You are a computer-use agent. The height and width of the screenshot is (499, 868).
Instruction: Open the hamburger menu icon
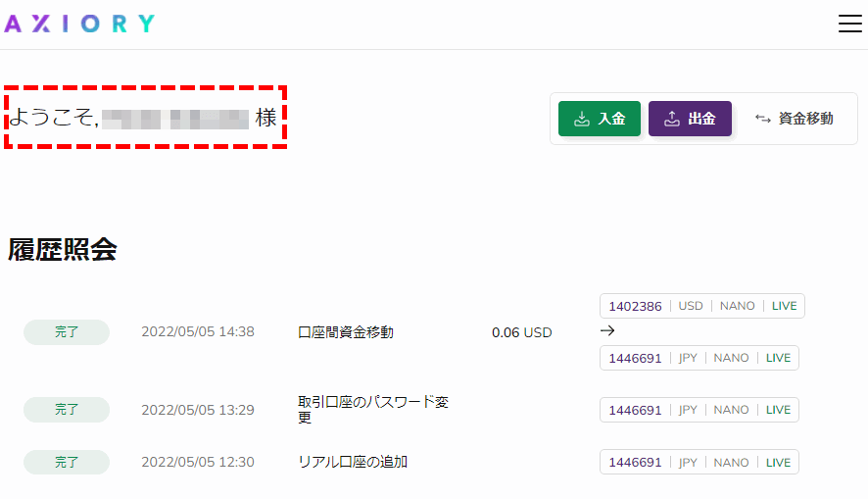coord(849,24)
